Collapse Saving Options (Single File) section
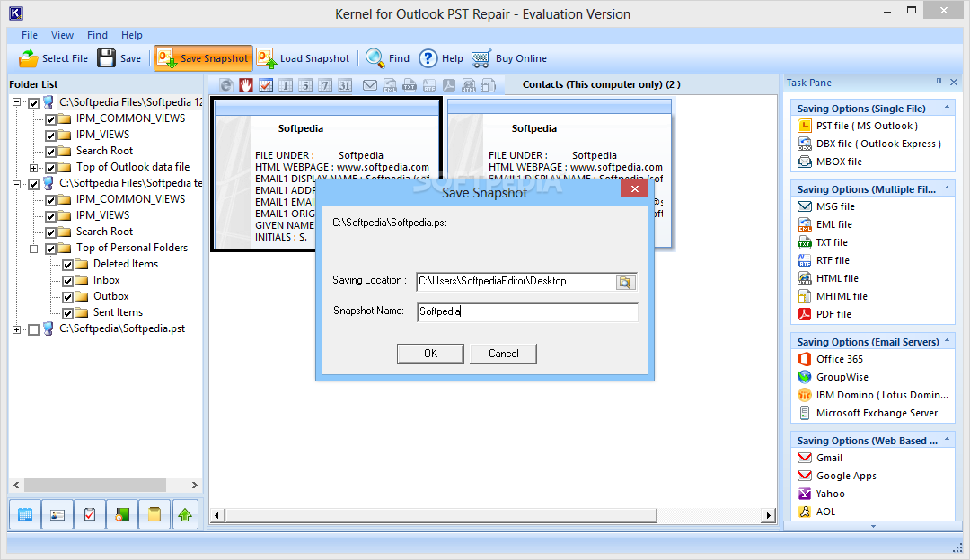Screen dimensions: 970x560 coord(948,108)
